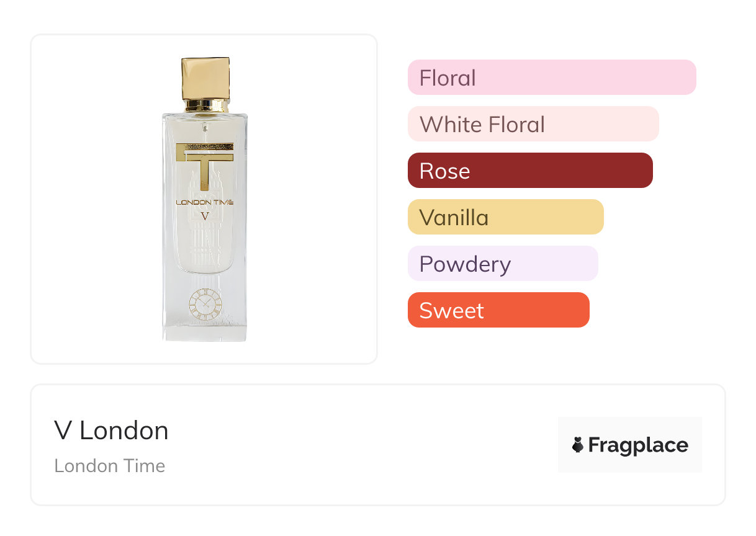This screenshot has width=756, height=536.
Task: Click the gold cap of the perfume bottle
Action: pos(205,78)
